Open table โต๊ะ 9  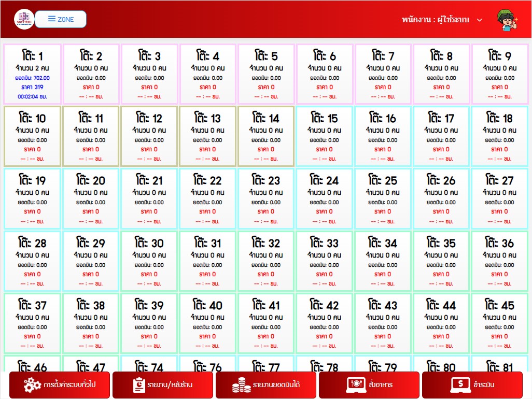(499, 74)
